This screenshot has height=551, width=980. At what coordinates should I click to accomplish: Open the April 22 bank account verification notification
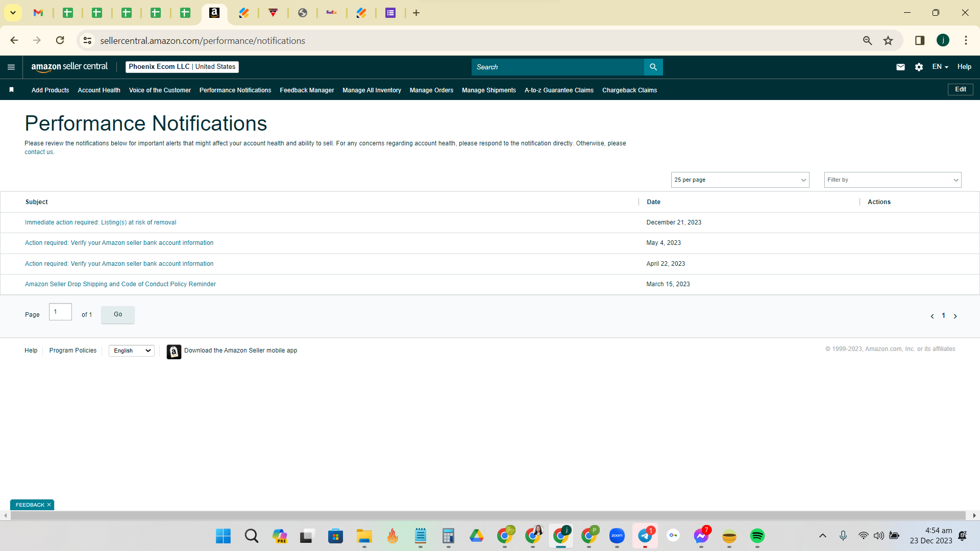click(119, 264)
